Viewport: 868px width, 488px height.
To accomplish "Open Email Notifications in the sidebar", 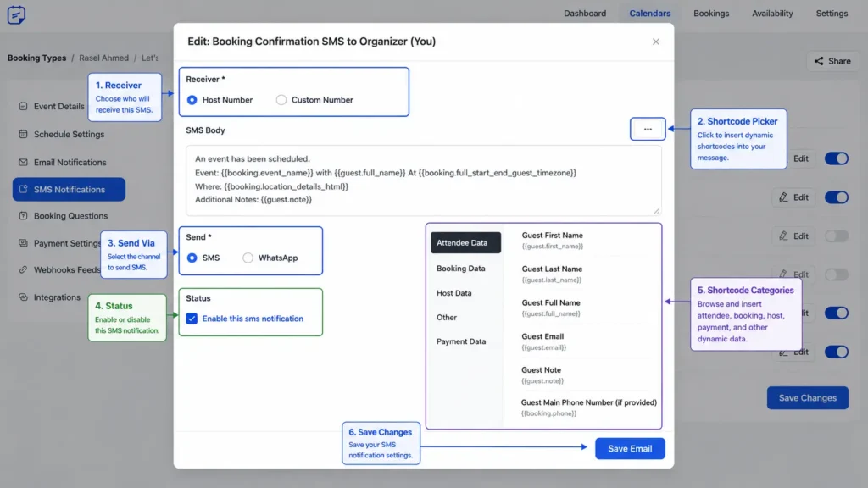I will click(69, 162).
